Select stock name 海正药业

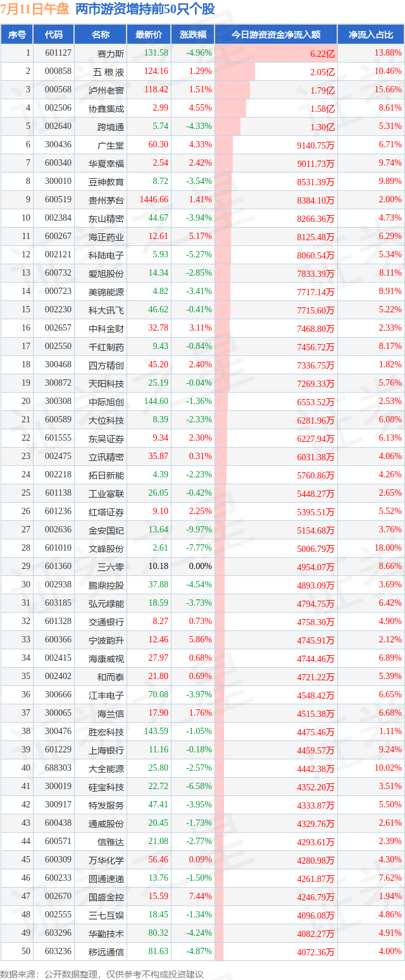[106, 237]
